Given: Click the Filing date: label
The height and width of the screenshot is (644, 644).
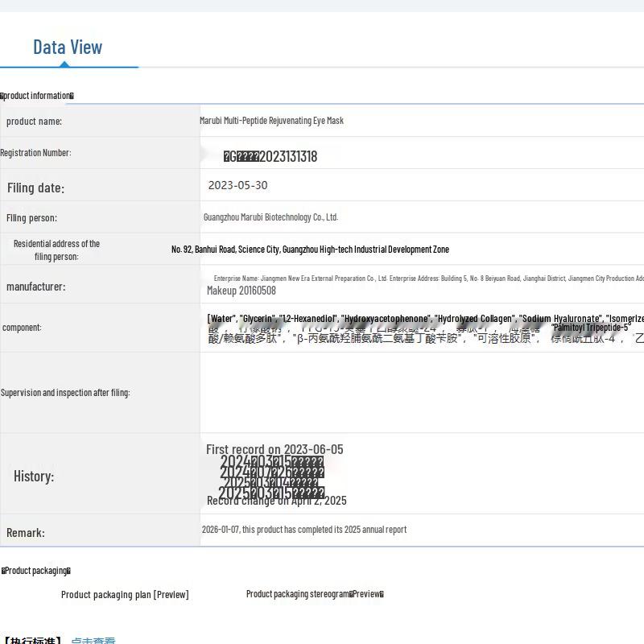Looking at the screenshot, I should [x=35, y=188].
